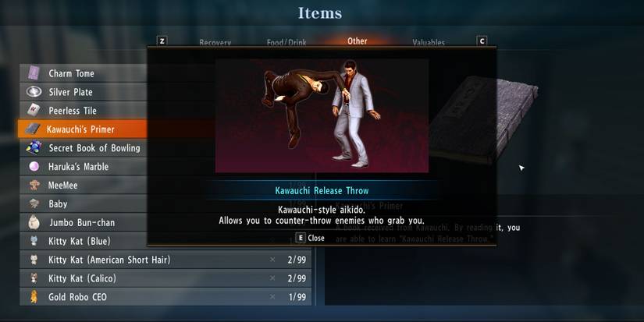Click the Peerless Tile icon
The height and width of the screenshot is (322, 644).
pos(34,110)
